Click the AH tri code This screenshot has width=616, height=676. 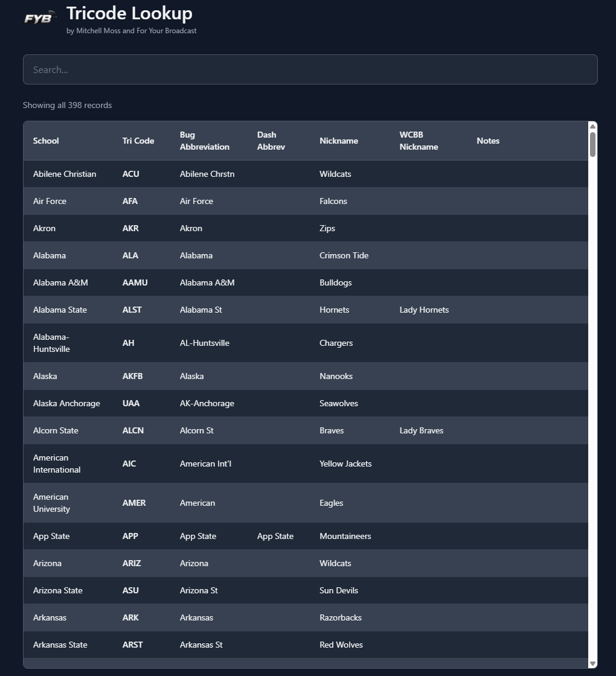128,343
